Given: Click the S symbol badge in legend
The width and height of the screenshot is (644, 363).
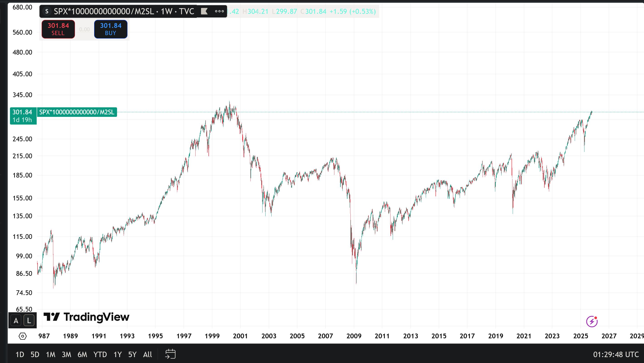Looking at the screenshot, I should [x=46, y=11].
